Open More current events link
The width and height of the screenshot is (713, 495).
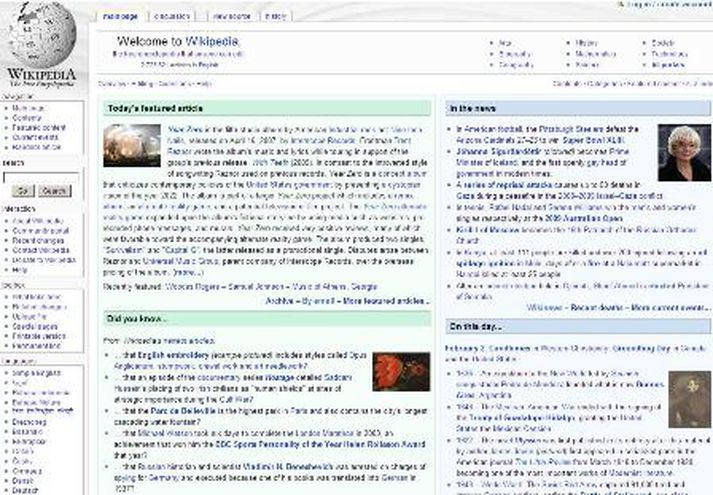[670, 308]
